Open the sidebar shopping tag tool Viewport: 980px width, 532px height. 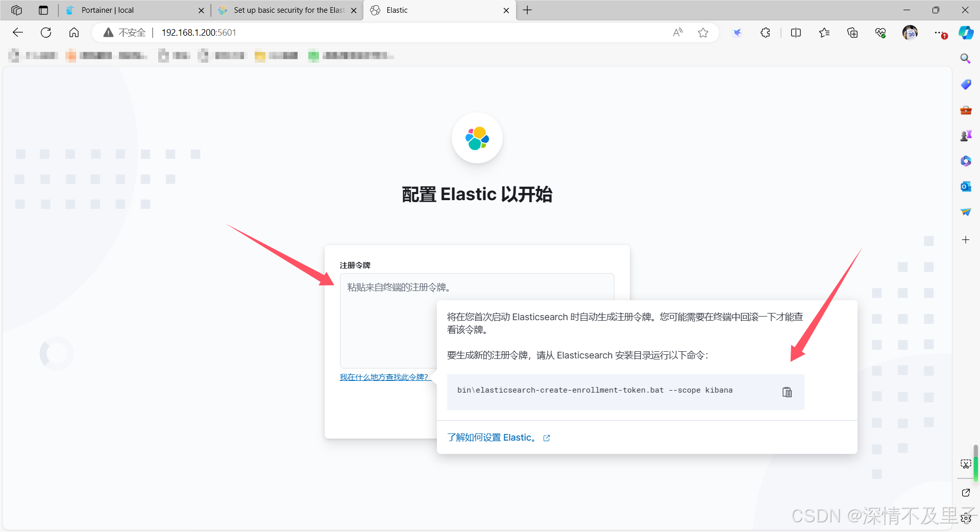click(965, 84)
